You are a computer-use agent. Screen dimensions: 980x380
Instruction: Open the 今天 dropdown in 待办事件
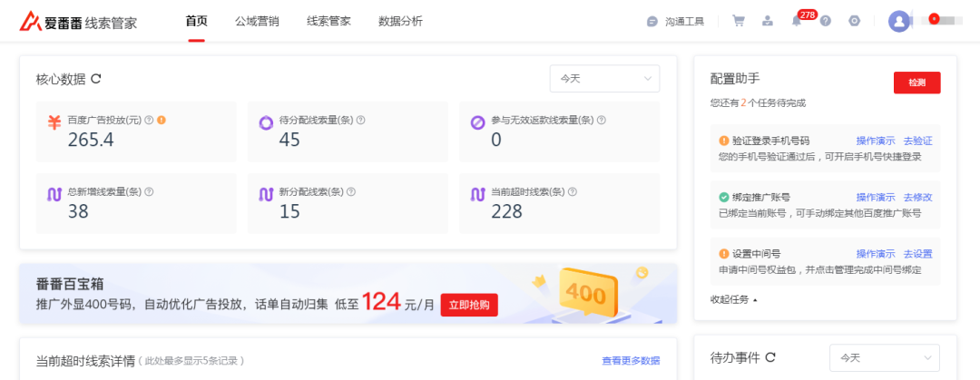click(x=884, y=357)
